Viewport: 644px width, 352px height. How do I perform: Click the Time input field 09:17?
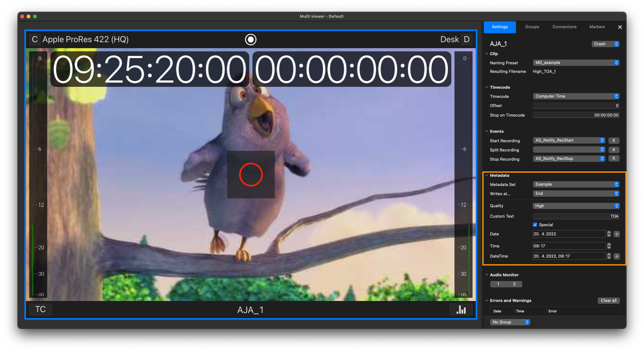pyautogui.click(x=569, y=246)
